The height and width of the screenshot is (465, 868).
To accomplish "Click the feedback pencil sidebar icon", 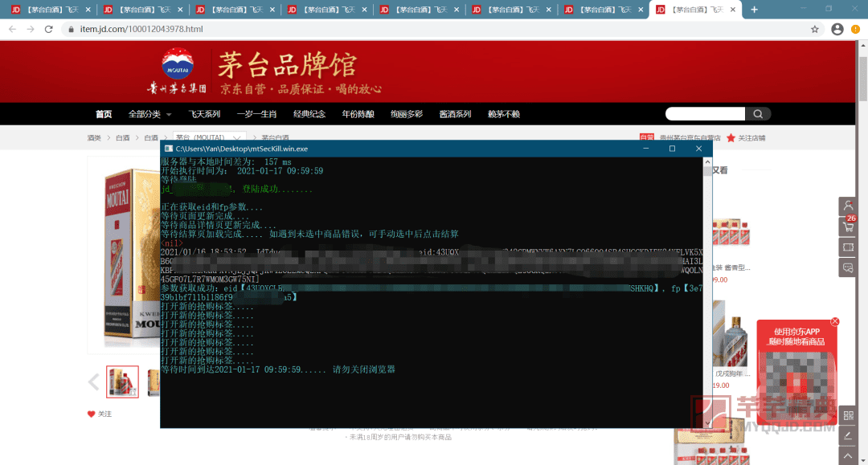I will pyautogui.click(x=848, y=436).
